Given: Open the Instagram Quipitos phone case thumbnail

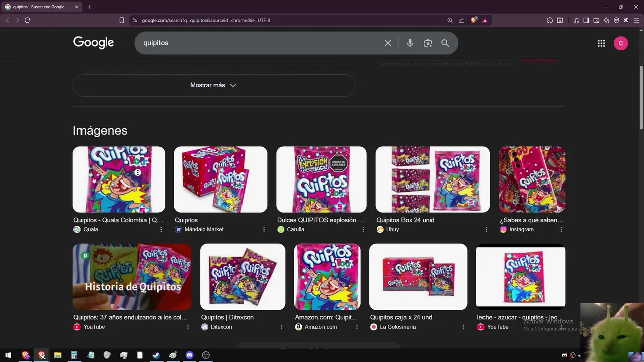Looking at the screenshot, I should [532, 179].
